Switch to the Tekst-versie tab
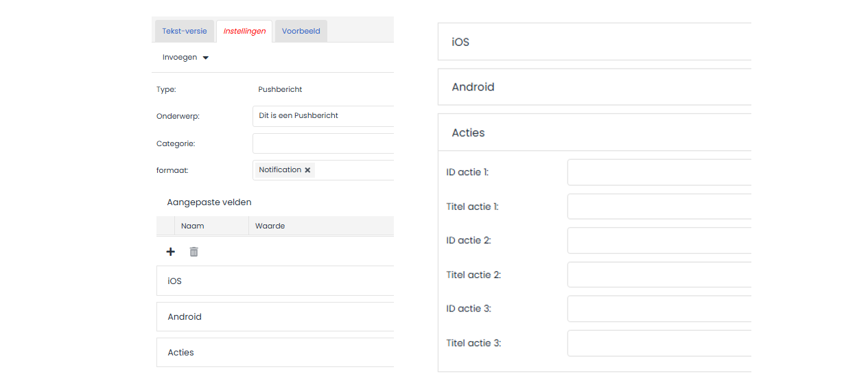This screenshot has width=868, height=387. click(184, 32)
